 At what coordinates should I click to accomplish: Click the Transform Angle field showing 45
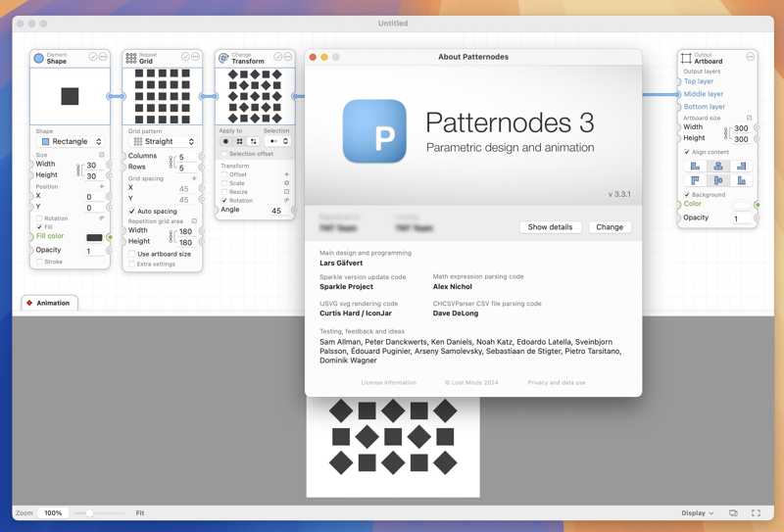[x=279, y=211]
